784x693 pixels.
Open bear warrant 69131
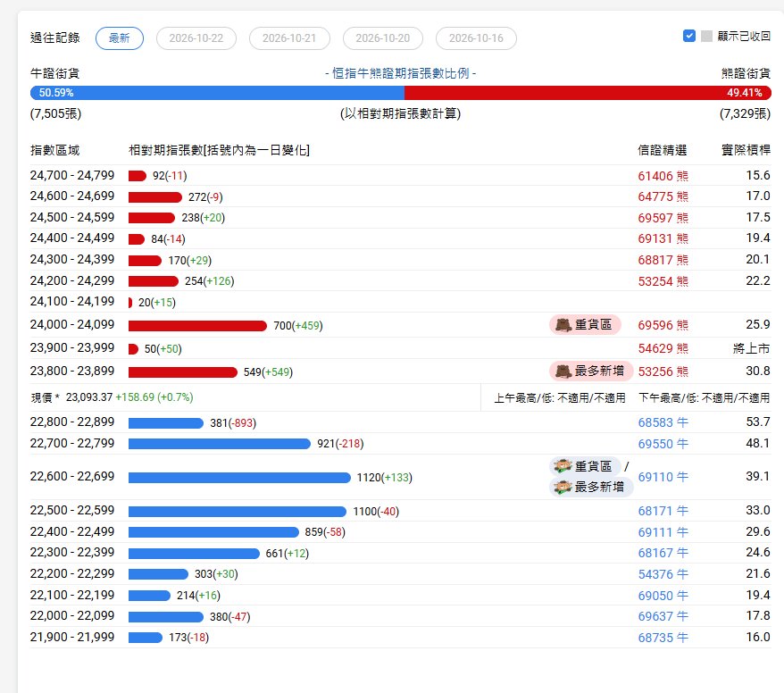tap(663, 238)
